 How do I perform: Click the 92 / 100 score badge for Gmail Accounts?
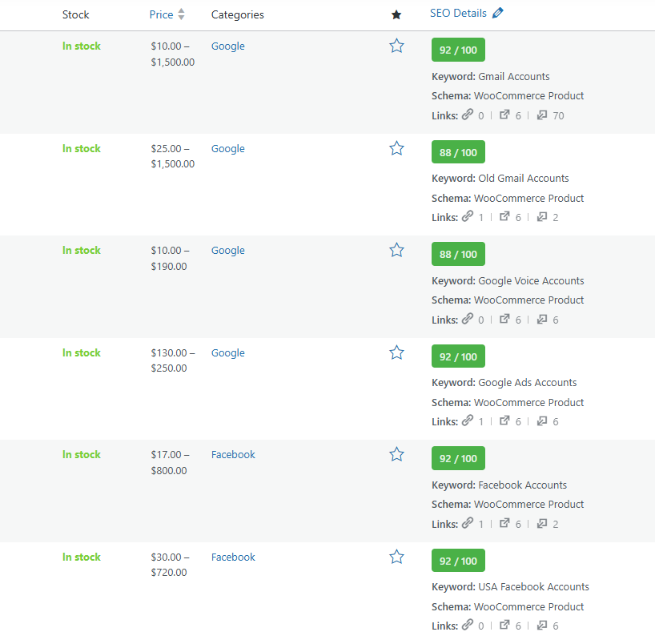pos(458,50)
